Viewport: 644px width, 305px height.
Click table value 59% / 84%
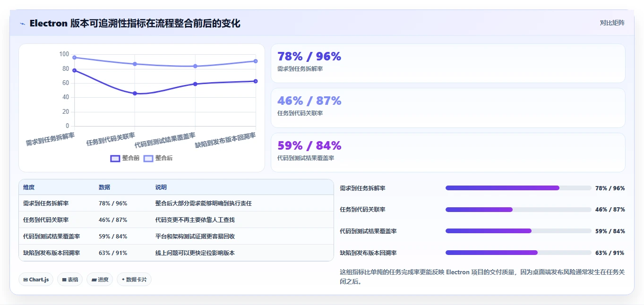coord(113,237)
